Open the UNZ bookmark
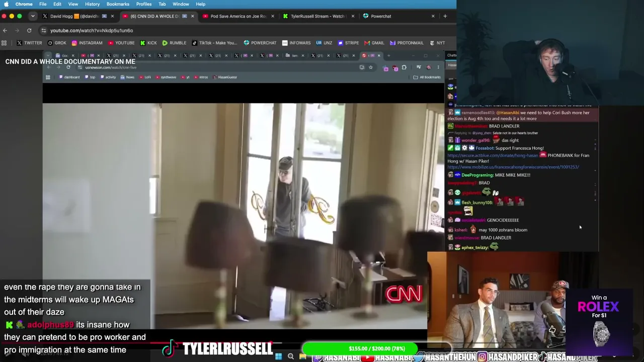Viewport: 644px width, 362px height. pyautogui.click(x=324, y=43)
